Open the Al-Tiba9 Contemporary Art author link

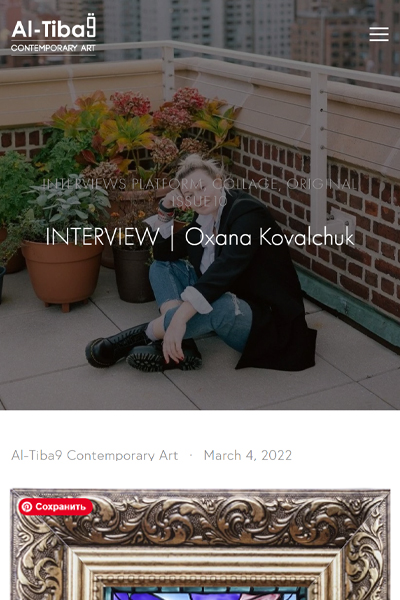point(95,455)
